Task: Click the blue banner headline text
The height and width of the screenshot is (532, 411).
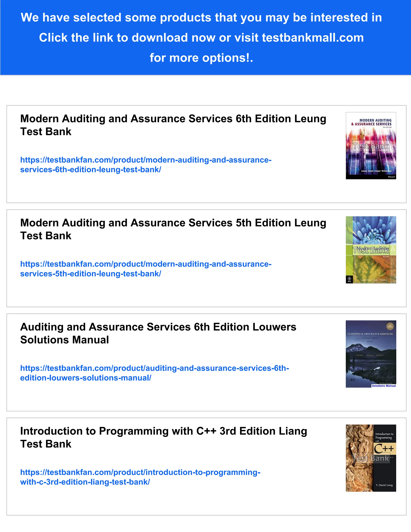Action: (201, 17)
